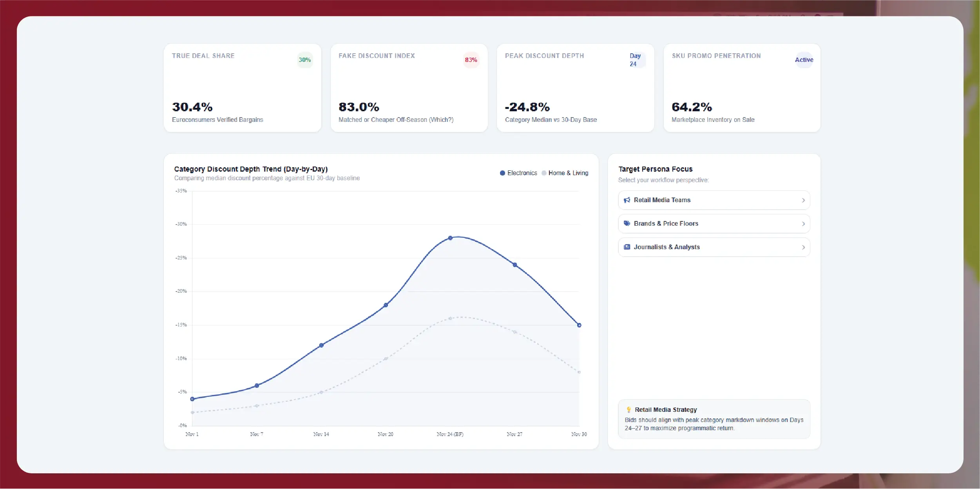Select the Retail Media Teams persona
Screen dimensions: 980x489
click(x=714, y=200)
